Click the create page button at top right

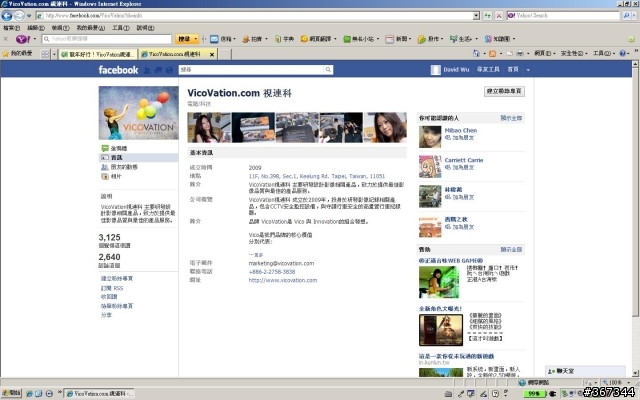tap(504, 91)
